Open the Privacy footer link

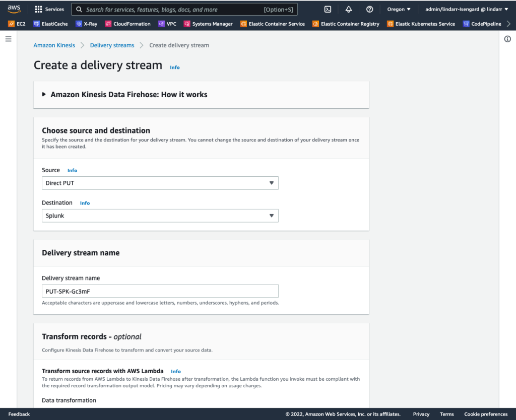(421, 414)
